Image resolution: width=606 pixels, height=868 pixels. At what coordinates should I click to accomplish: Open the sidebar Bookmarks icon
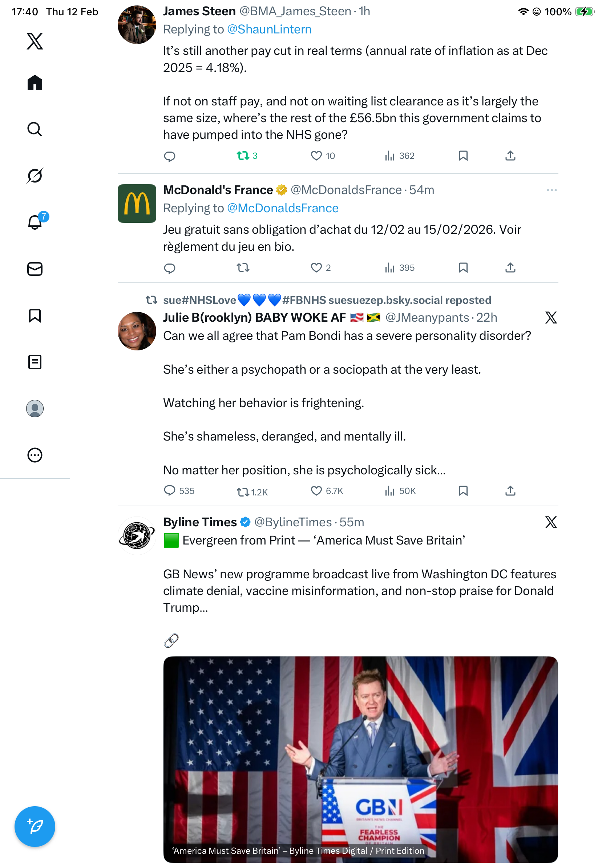(35, 315)
